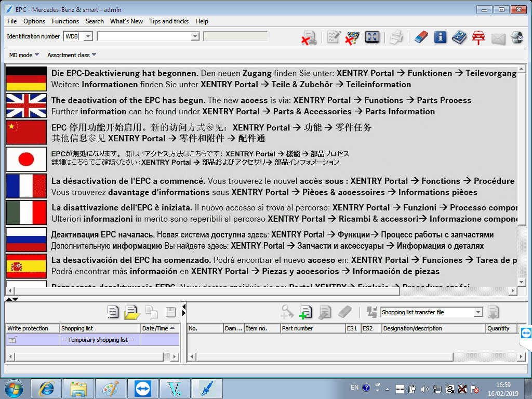Click the Windows Start button
Image resolution: width=532 pixels, height=399 pixels.
pos(14,389)
